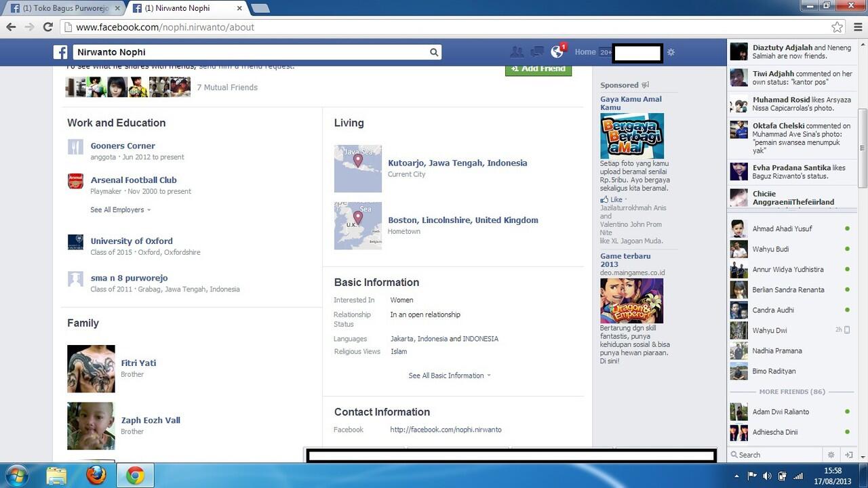The height and width of the screenshot is (488, 868).
Task: Open Gaya Kamu Amal Kamu sponsored link
Action: pyautogui.click(x=631, y=103)
